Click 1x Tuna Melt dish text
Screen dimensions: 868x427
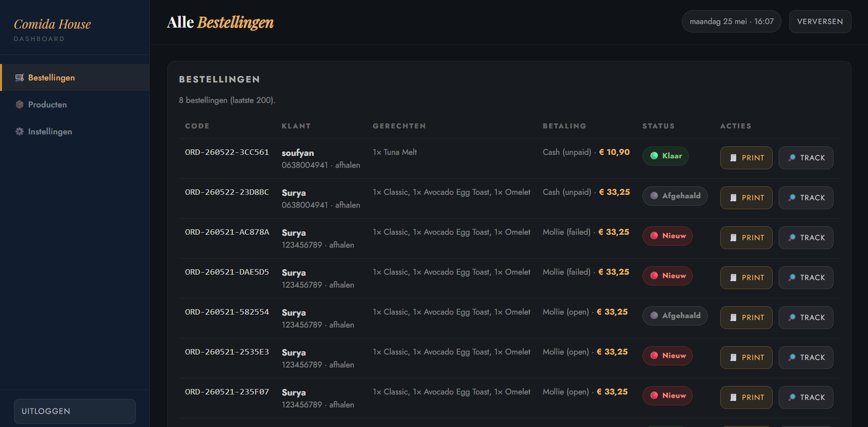[x=394, y=152]
